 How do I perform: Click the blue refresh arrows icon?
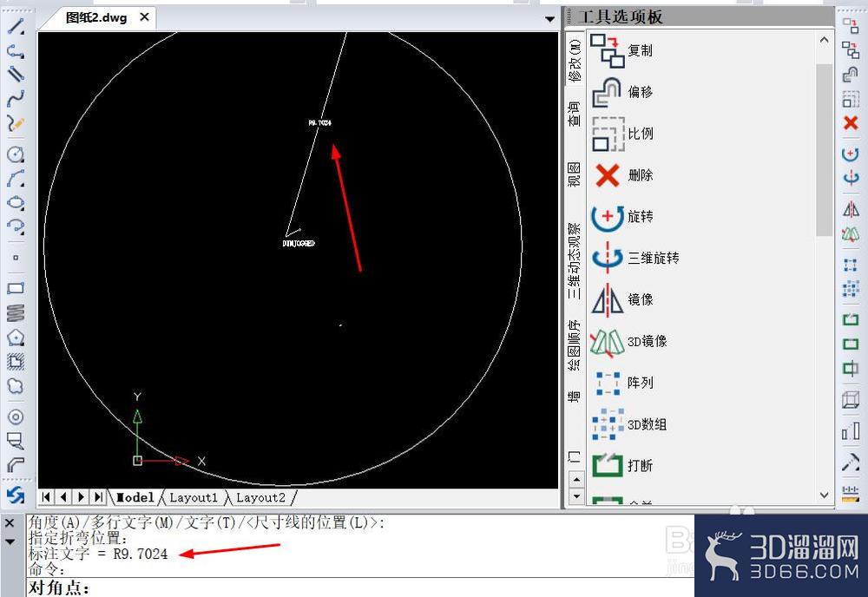(x=16, y=494)
